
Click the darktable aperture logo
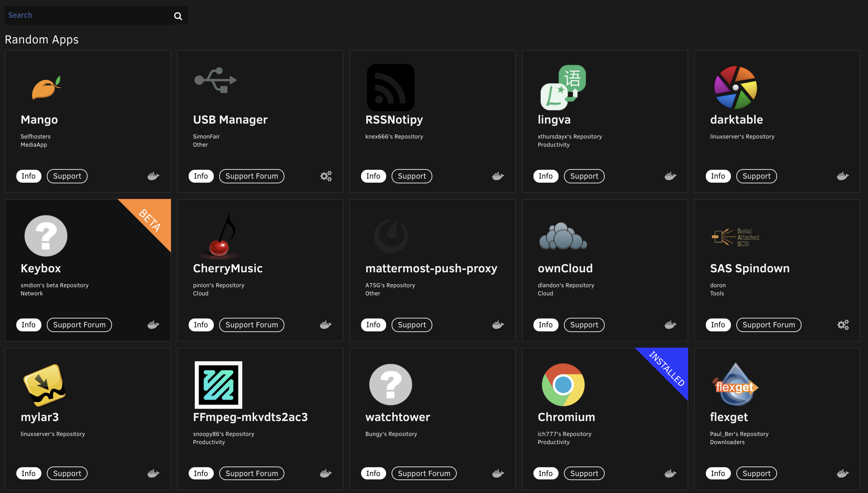[x=735, y=88]
